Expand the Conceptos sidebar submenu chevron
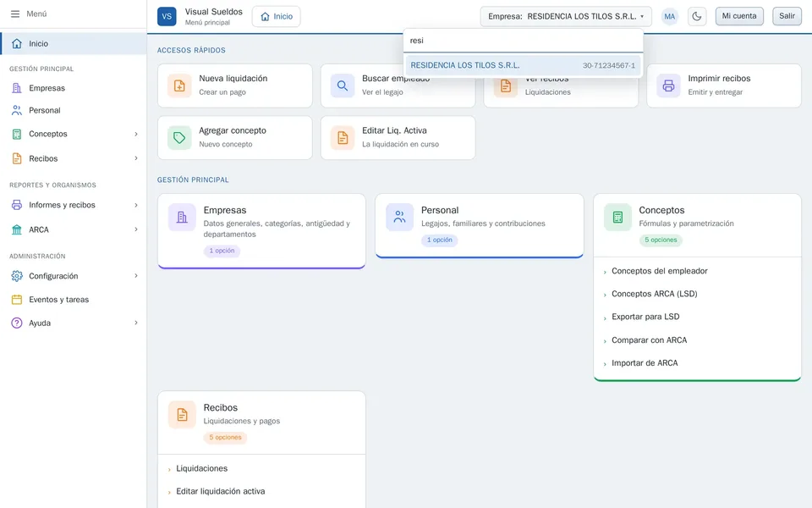Image resolution: width=812 pixels, height=508 pixels. click(x=136, y=135)
